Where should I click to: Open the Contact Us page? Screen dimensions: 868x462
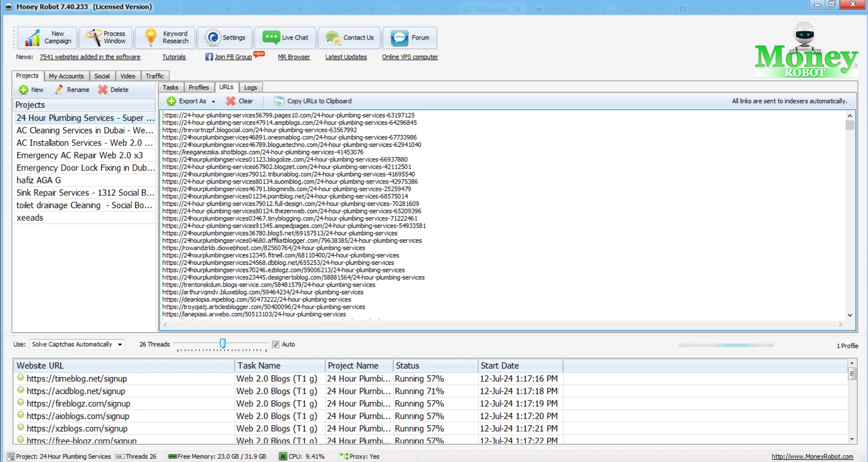(350, 38)
